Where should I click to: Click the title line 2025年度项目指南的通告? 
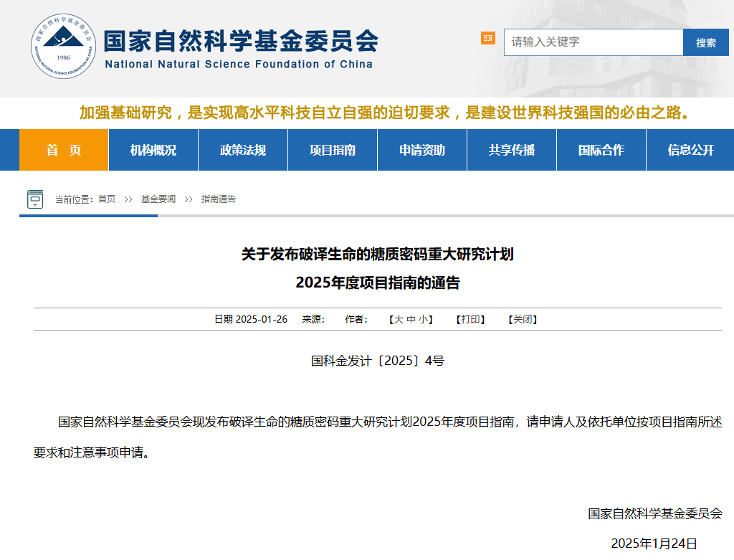pyautogui.click(x=378, y=283)
